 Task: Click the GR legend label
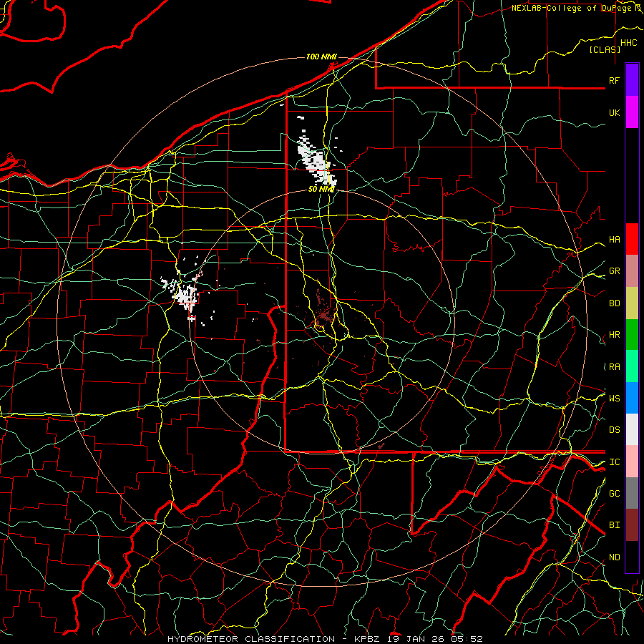click(x=614, y=271)
